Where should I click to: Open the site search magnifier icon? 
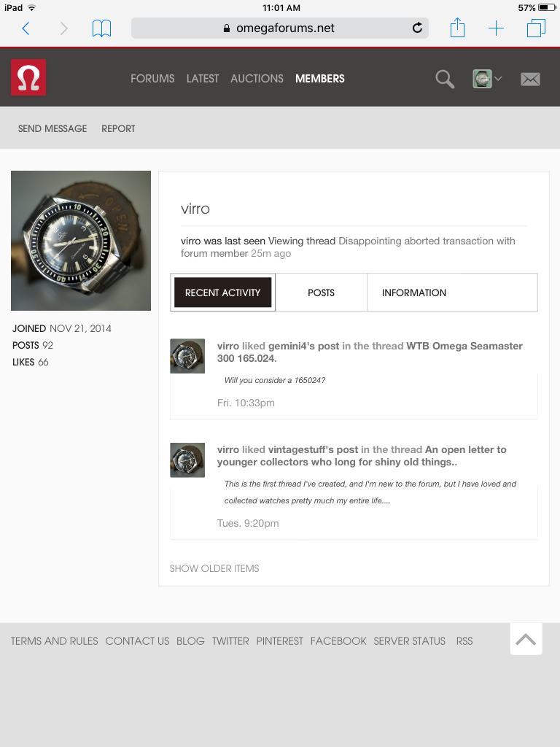pyautogui.click(x=445, y=79)
